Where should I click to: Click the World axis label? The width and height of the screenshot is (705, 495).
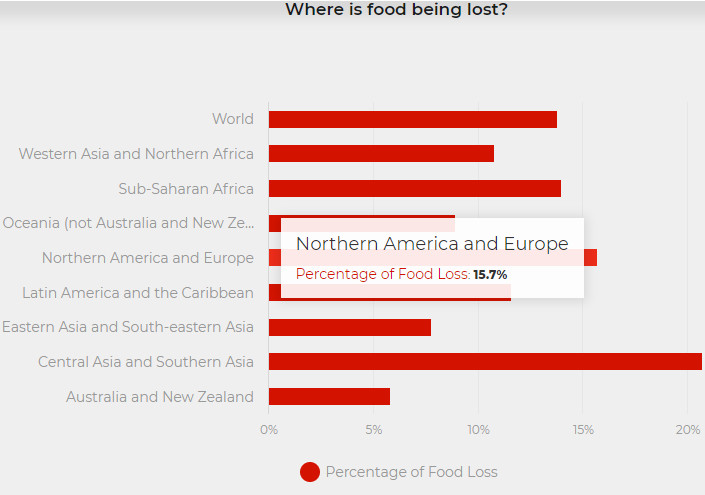[233, 119]
